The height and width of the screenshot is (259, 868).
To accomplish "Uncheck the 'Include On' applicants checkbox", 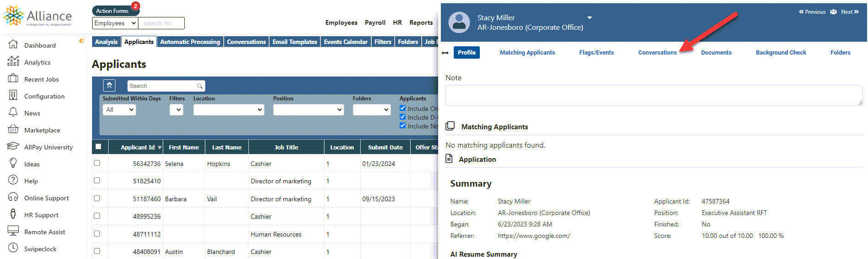I will (402, 108).
